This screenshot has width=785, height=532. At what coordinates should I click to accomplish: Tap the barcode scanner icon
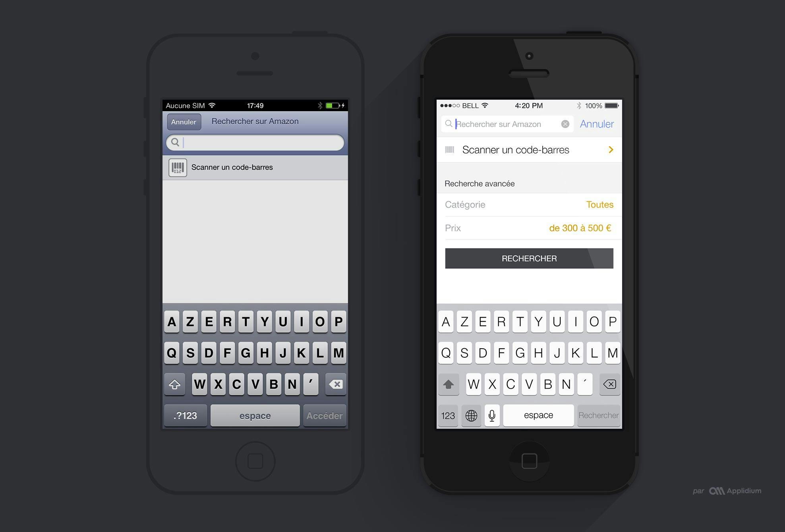click(x=178, y=167)
